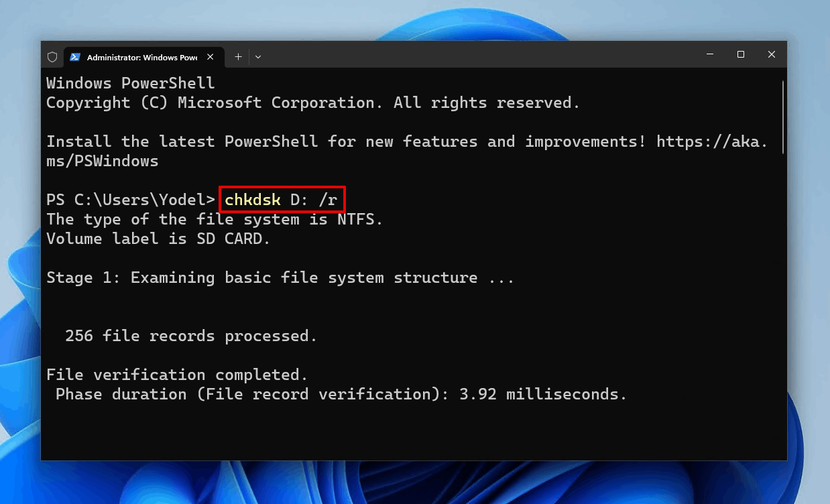Select the highlighted chkdsk D: /r command

(282, 199)
